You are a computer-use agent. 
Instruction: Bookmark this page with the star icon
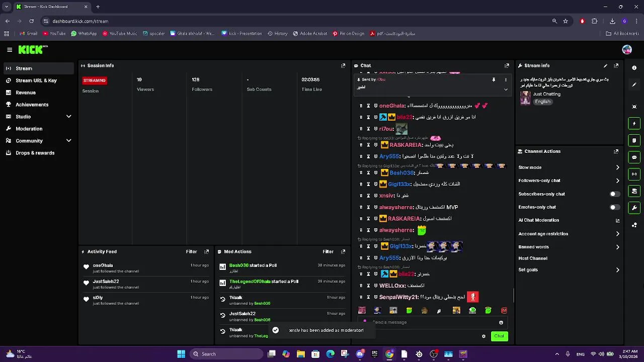(x=566, y=21)
